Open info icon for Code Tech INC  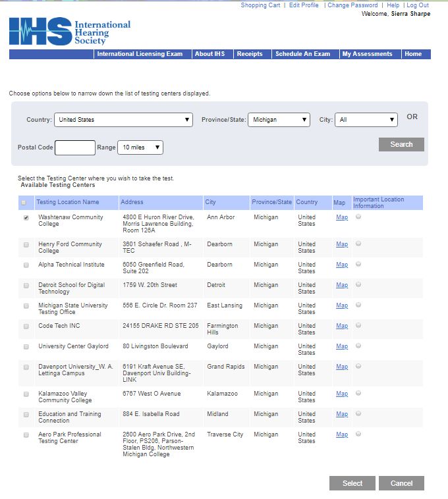(358, 325)
